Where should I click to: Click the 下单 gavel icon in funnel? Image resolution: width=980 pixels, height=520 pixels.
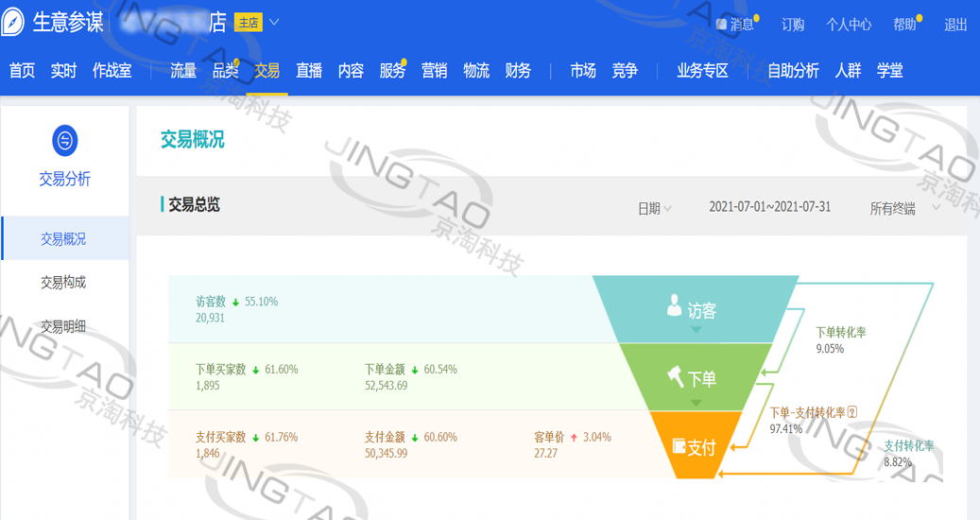click(x=675, y=377)
